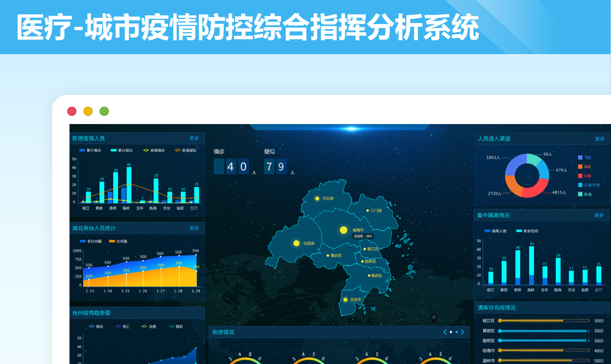Select the white carousel dot in 物资情况
Viewport: 611px width, 364px height.
(451, 332)
